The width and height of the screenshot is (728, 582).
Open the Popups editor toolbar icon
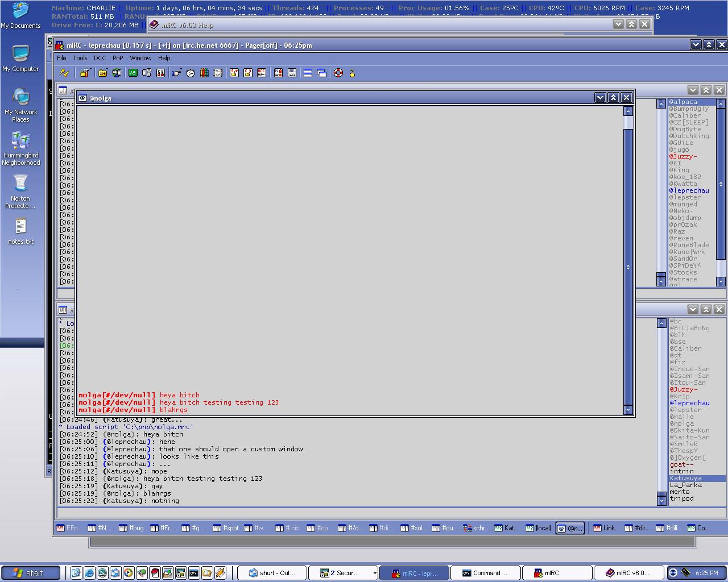(147, 73)
